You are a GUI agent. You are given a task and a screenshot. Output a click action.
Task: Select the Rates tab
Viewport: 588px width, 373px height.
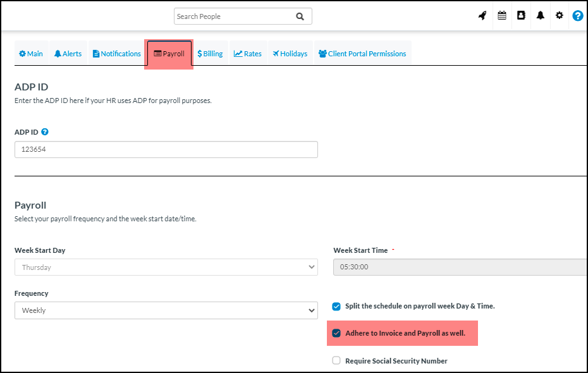pyautogui.click(x=248, y=54)
